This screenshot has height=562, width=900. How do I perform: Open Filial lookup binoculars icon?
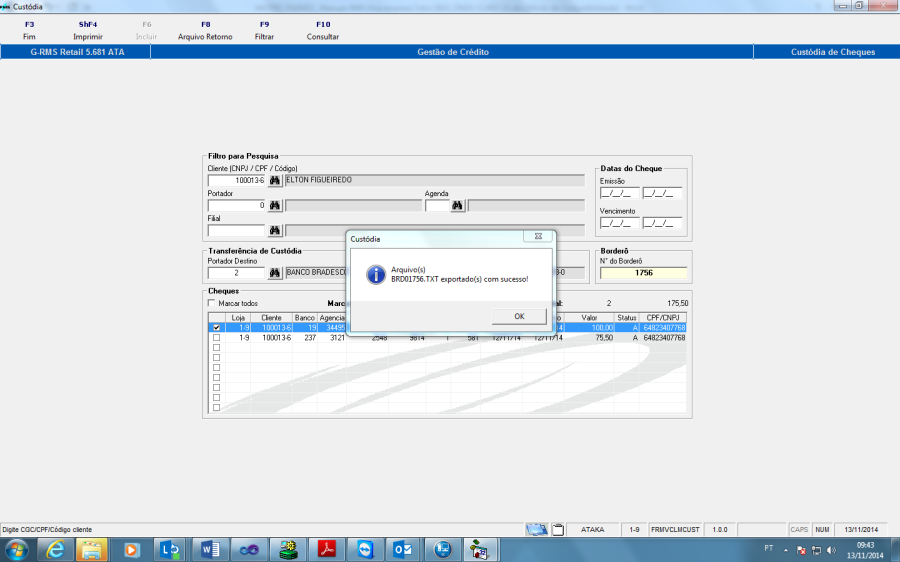[x=275, y=230]
